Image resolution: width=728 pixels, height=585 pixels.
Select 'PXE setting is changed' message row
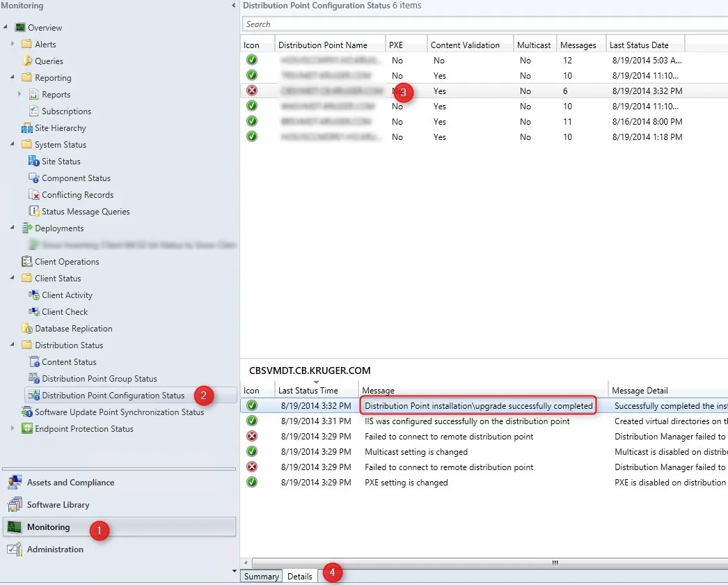(x=484, y=483)
